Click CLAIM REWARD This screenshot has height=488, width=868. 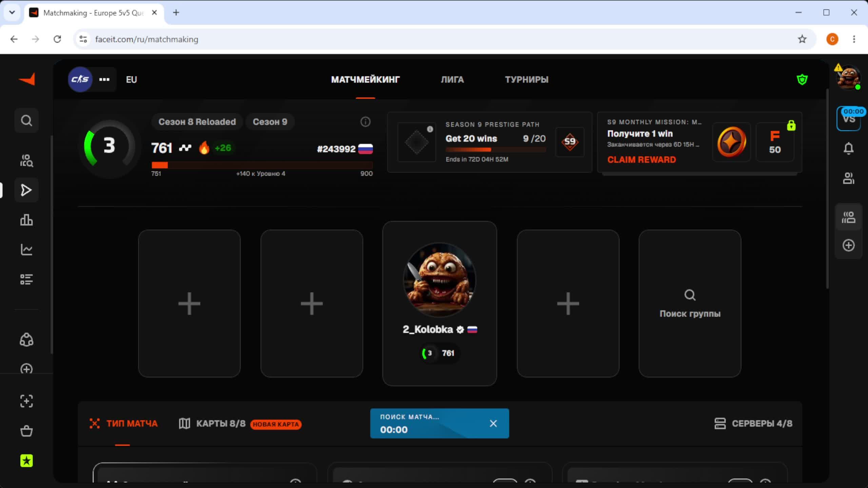pyautogui.click(x=642, y=160)
